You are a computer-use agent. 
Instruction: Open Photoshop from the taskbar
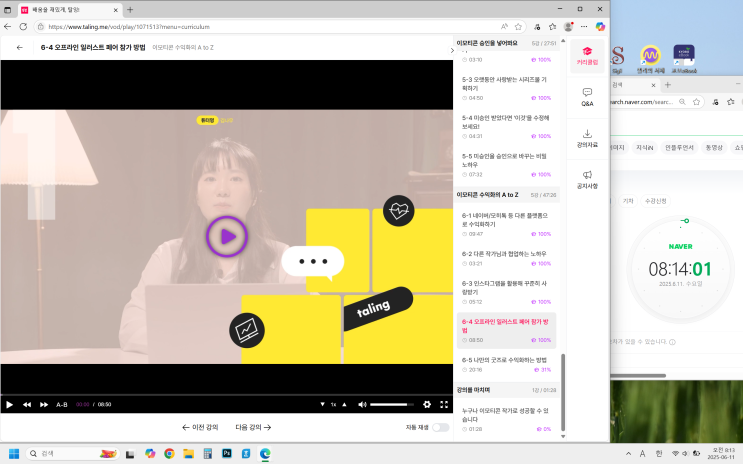(227, 454)
